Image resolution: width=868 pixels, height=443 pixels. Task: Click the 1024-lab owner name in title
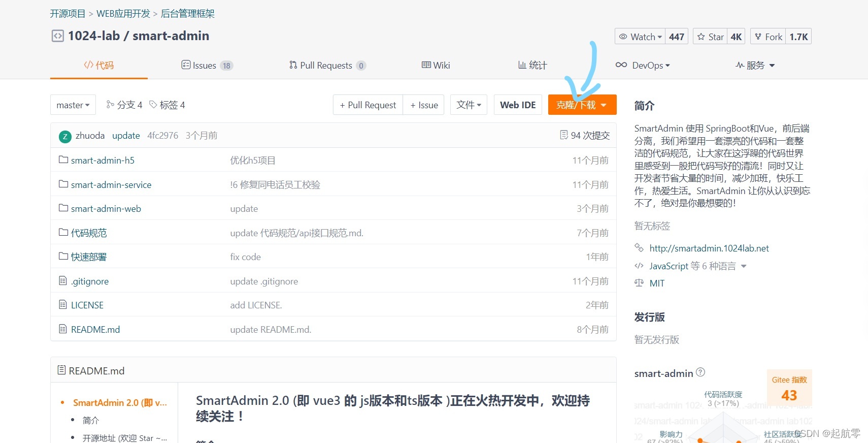tap(94, 36)
